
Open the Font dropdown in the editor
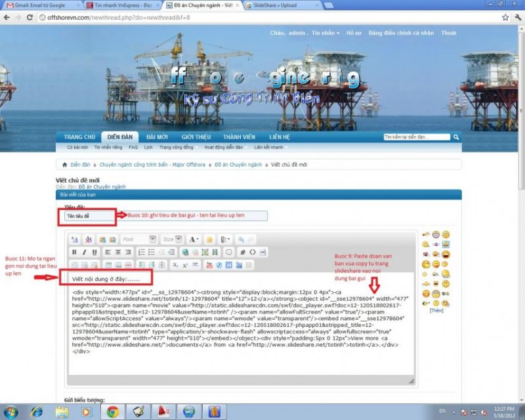(138, 240)
